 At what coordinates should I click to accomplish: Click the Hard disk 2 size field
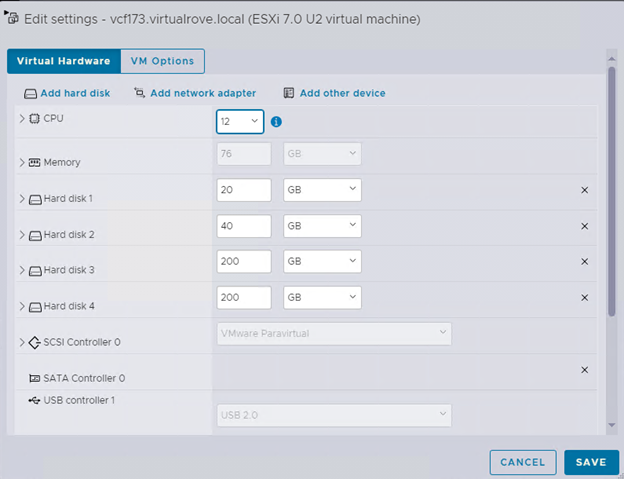(244, 226)
